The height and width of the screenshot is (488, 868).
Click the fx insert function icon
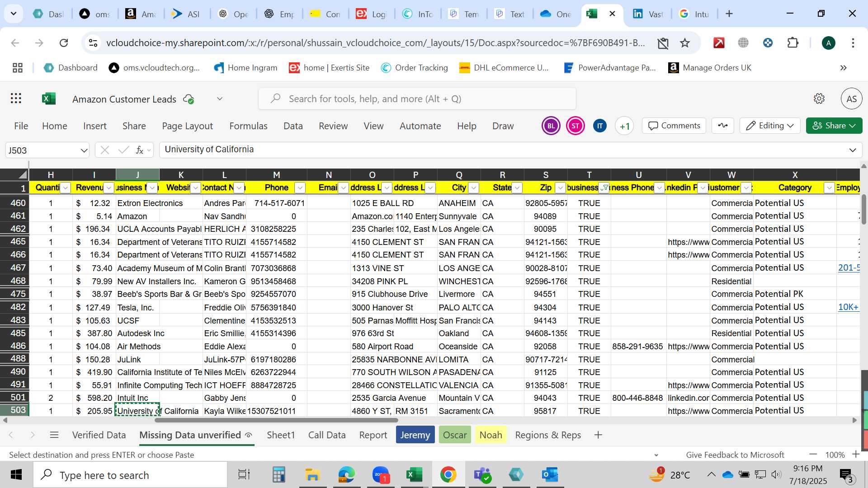click(x=140, y=150)
